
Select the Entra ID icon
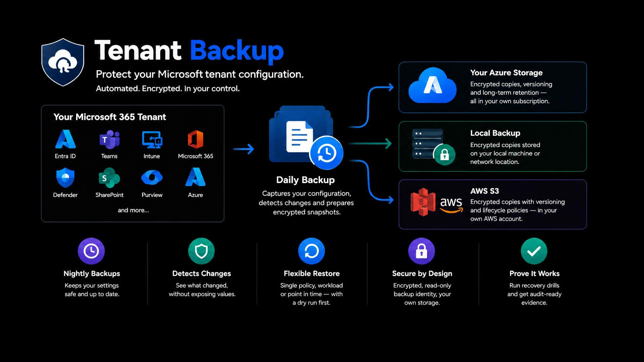[x=65, y=139]
